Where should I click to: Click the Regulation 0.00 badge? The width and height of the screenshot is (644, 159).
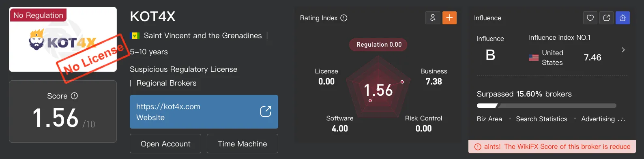pyautogui.click(x=379, y=45)
